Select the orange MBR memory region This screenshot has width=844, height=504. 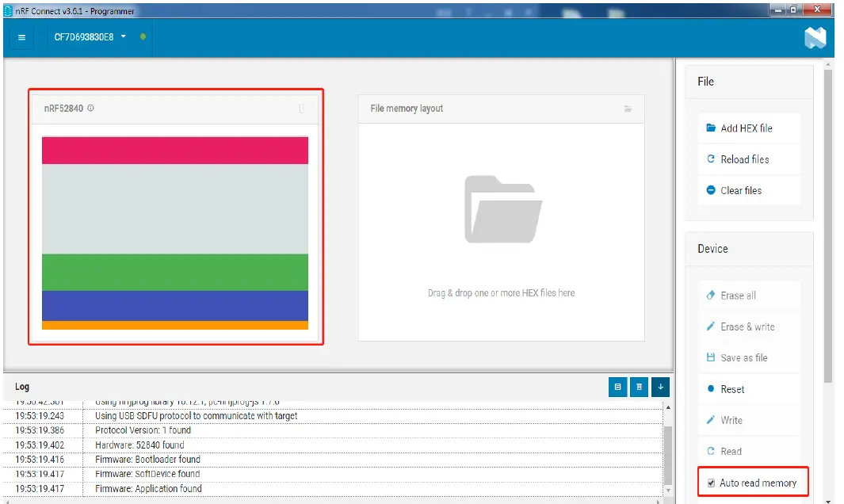175,325
